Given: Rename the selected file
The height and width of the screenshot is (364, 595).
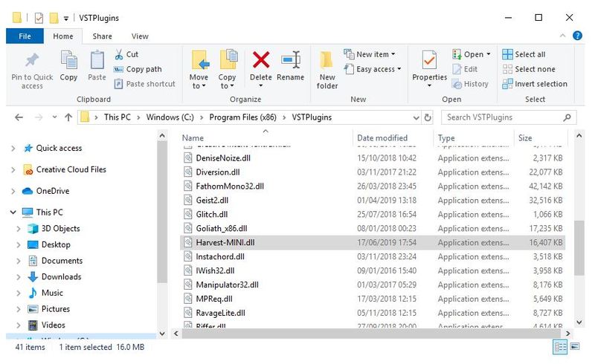Looking at the screenshot, I should pyautogui.click(x=290, y=65).
